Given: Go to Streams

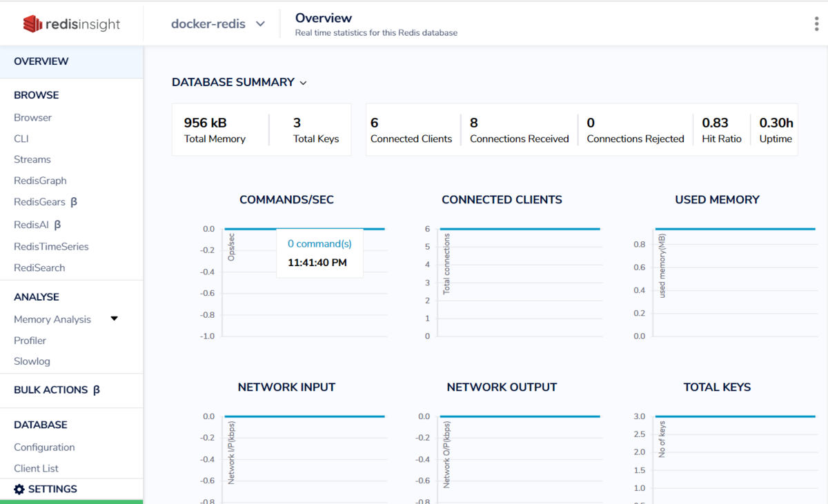Looking at the screenshot, I should pyautogui.click(x=32, y=159).
